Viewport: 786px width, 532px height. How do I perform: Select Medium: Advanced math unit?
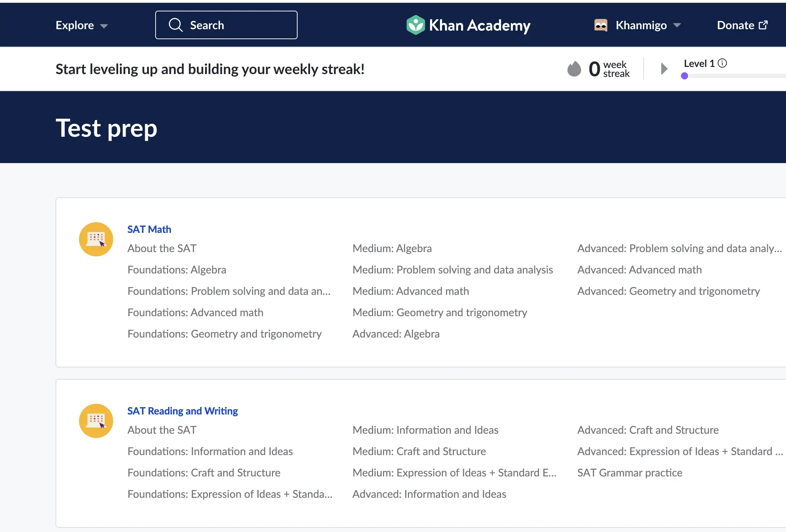410,291
